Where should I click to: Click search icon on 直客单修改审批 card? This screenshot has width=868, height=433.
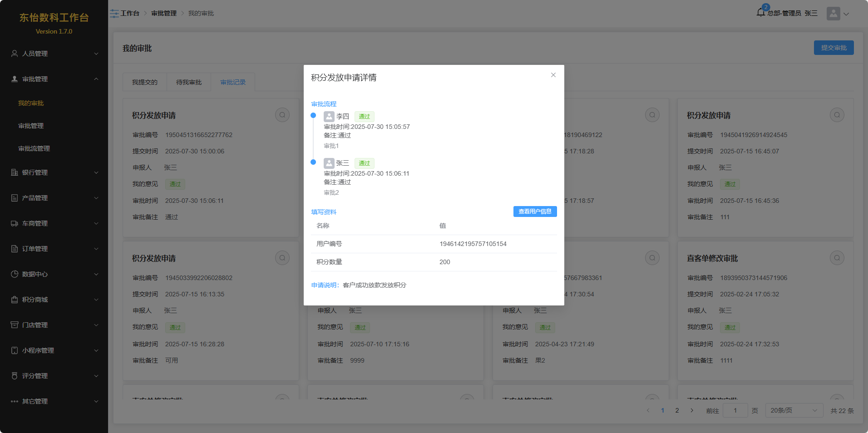pyautogui.click(x=837, y=258)
